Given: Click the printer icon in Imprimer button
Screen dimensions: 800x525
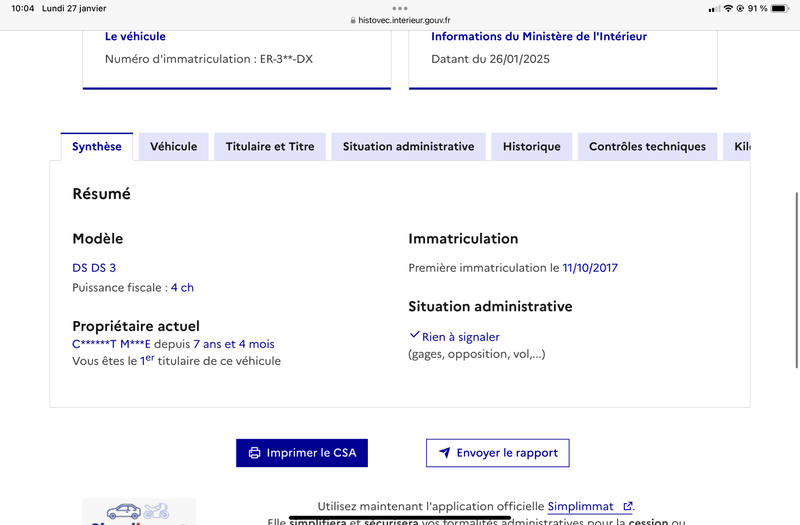Looking at the screenshot, I should coord(255,453).
